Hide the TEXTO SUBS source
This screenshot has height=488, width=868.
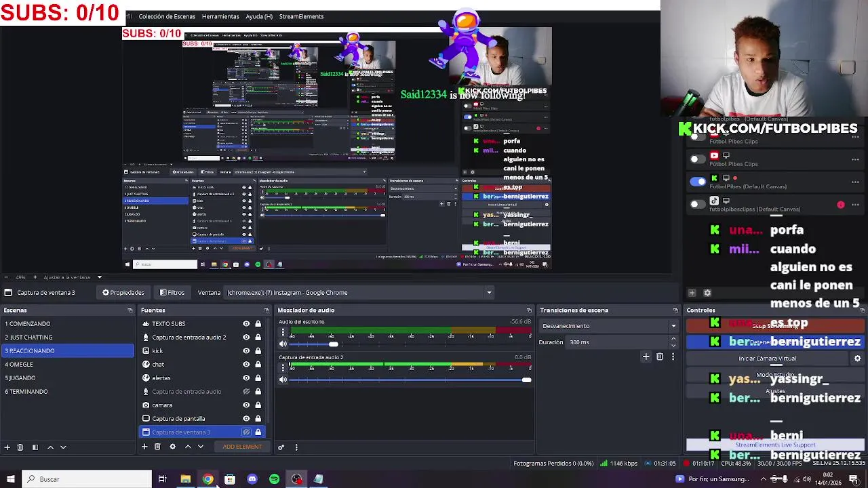click(x=246, y=323)
